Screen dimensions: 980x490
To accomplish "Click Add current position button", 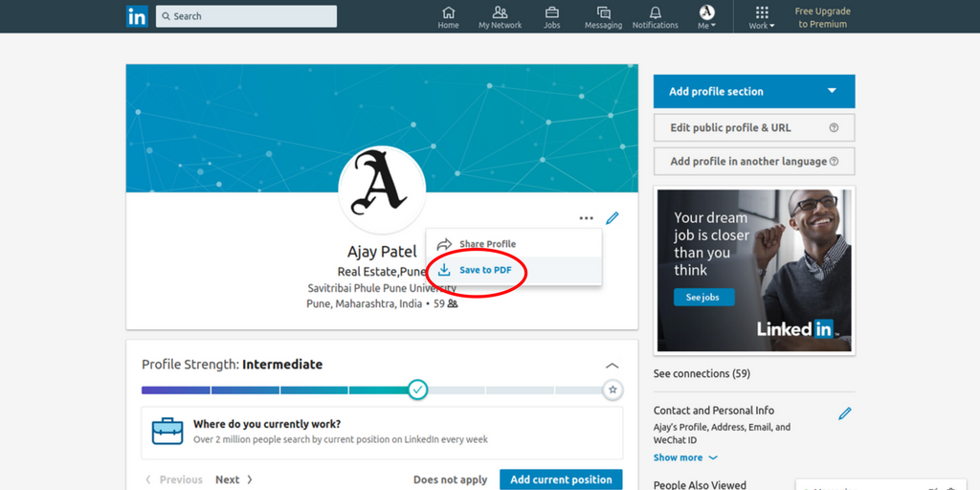I will 561,480.
